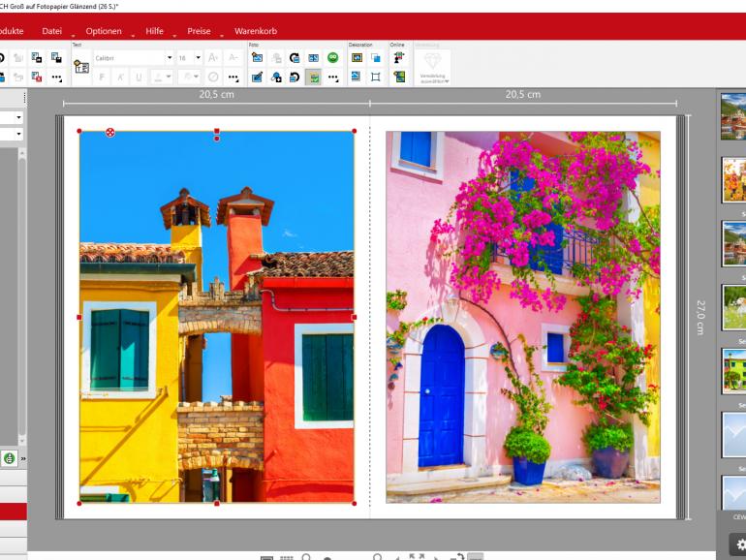Open the Optionen menu

pos(104,31)
